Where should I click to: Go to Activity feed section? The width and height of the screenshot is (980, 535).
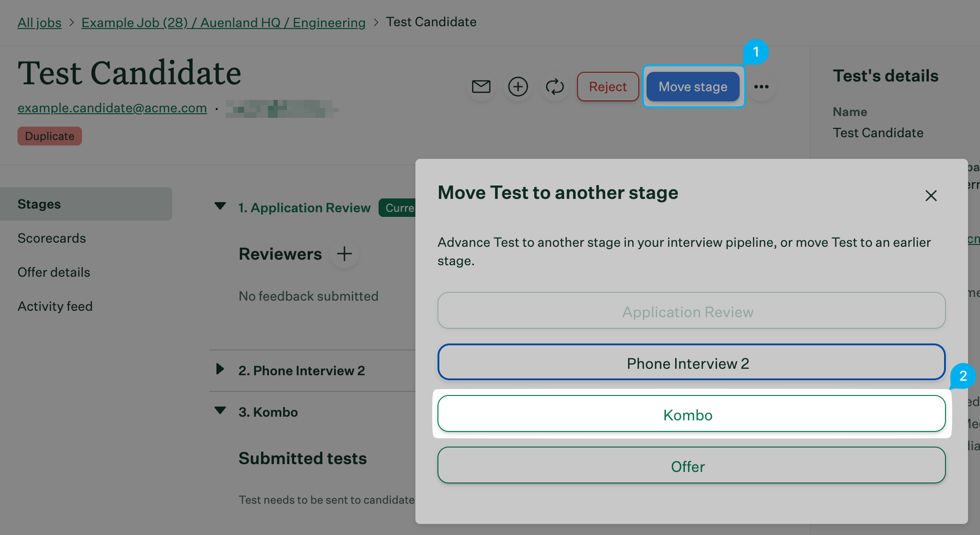point(55,306)
